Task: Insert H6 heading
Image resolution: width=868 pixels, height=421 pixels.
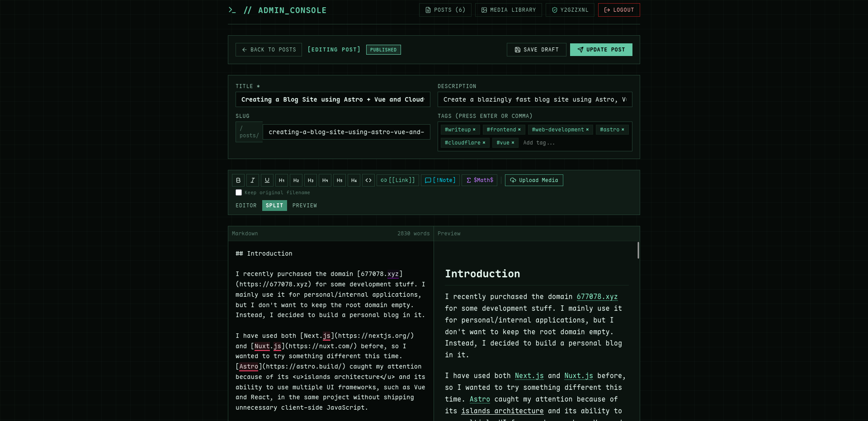Action: (x=354, y=180)
